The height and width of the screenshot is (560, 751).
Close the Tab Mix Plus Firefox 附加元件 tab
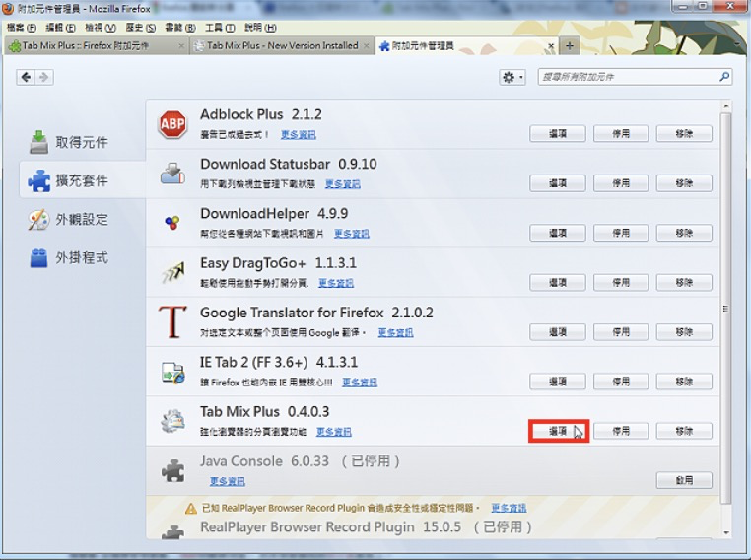181,46
